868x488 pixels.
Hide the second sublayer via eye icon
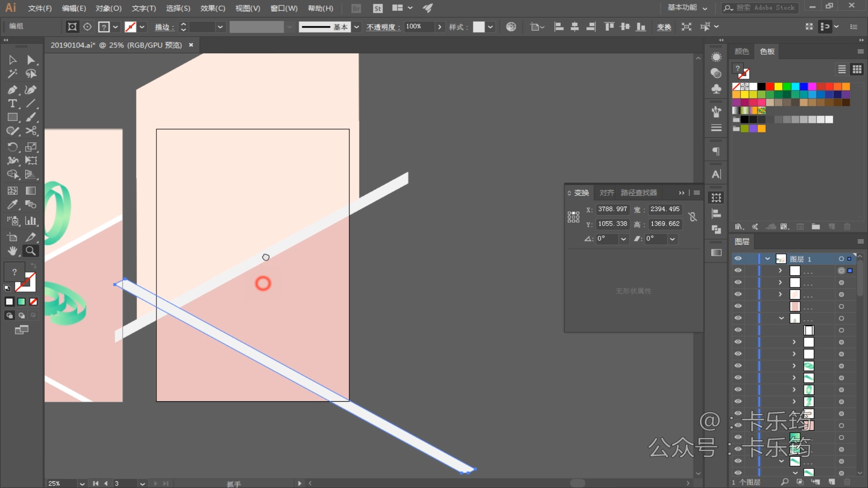(x=738, y=282)
